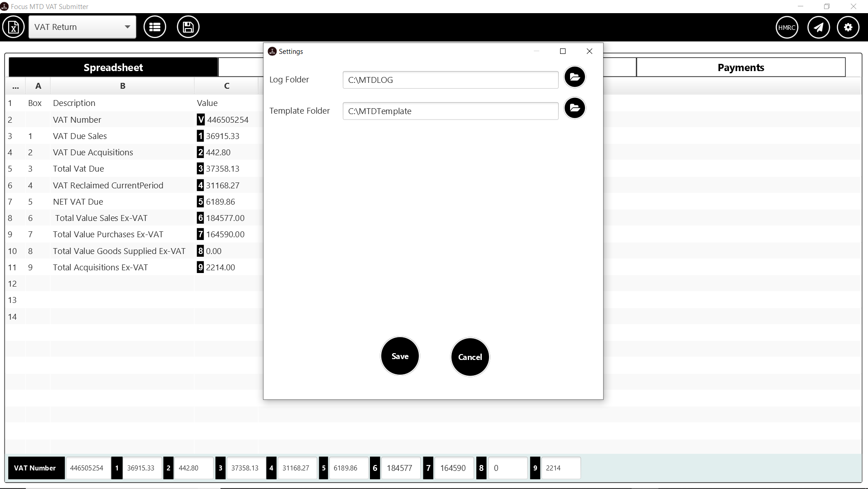Close the Settings dialog window
The width and height of the screenshot is (868, 489).
pos(590,51)
